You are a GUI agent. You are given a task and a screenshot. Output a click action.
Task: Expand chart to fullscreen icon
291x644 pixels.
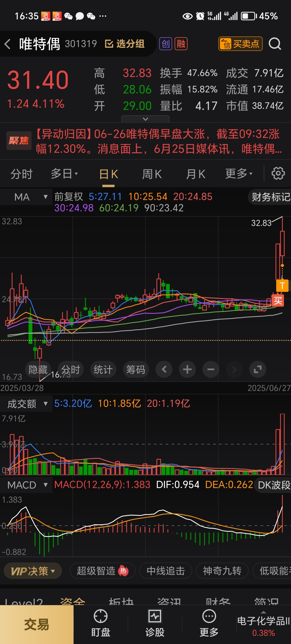[258, 369]
